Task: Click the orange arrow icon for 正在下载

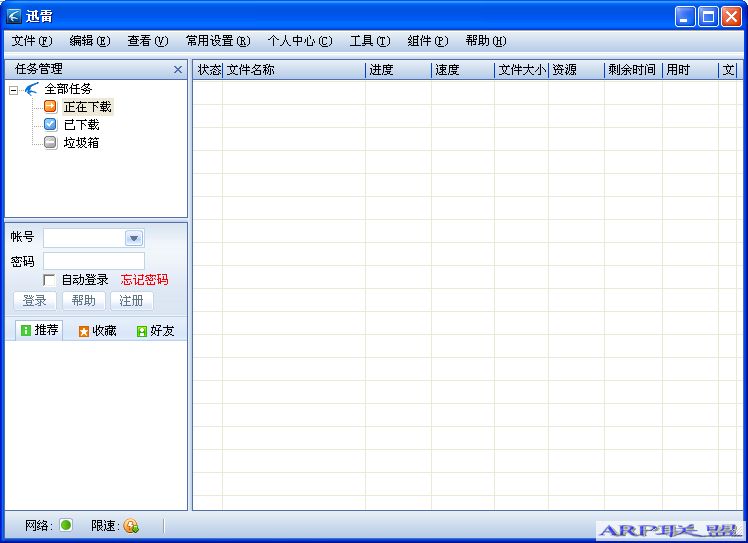Action: [50, 106]
